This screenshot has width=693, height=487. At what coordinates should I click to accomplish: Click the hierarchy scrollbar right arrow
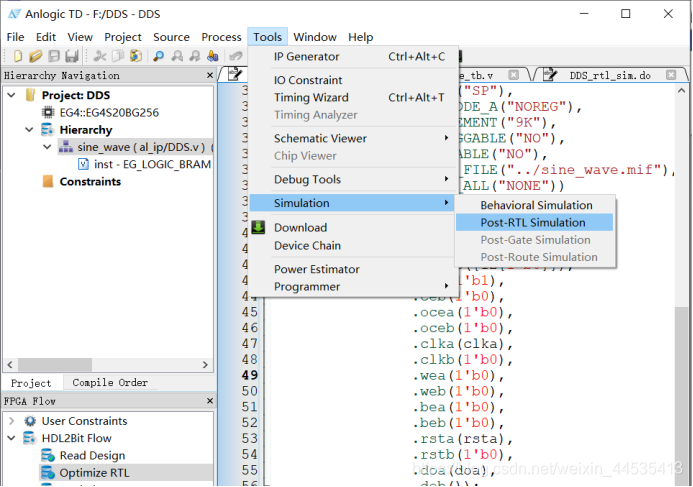(x=205, y=365)
